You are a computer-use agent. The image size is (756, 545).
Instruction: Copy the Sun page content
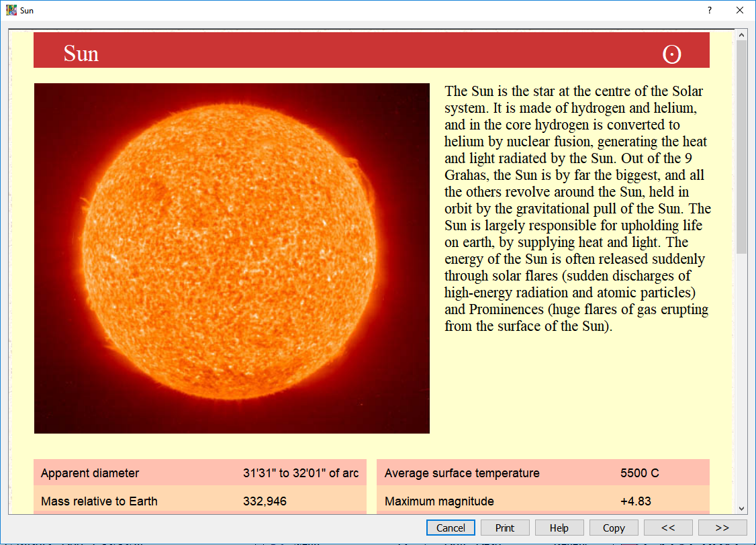point(614,528)
